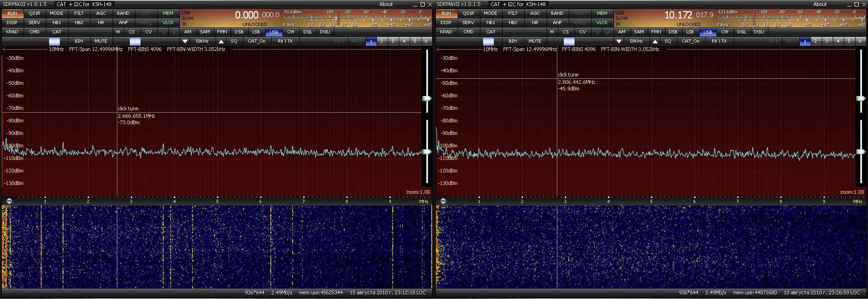Open the DISP panel in the left window
This screenshot has width=868, height=299.
click(x=12, y=22)
